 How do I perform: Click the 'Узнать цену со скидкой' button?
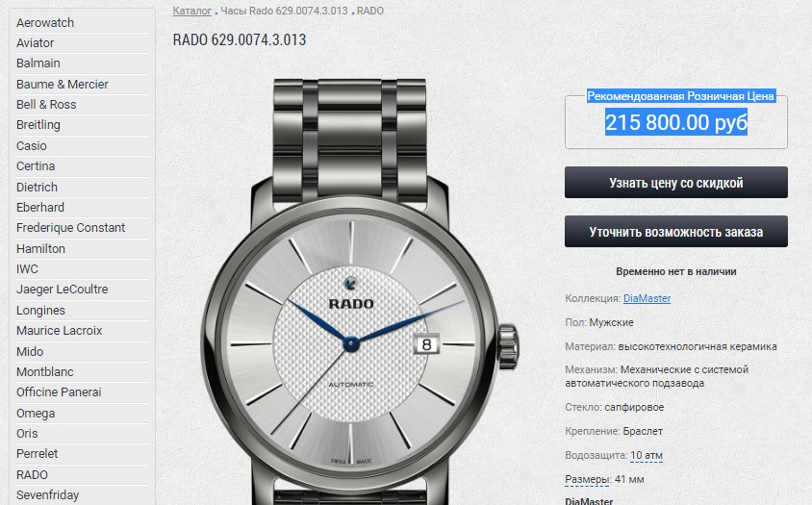click(675, 183)
